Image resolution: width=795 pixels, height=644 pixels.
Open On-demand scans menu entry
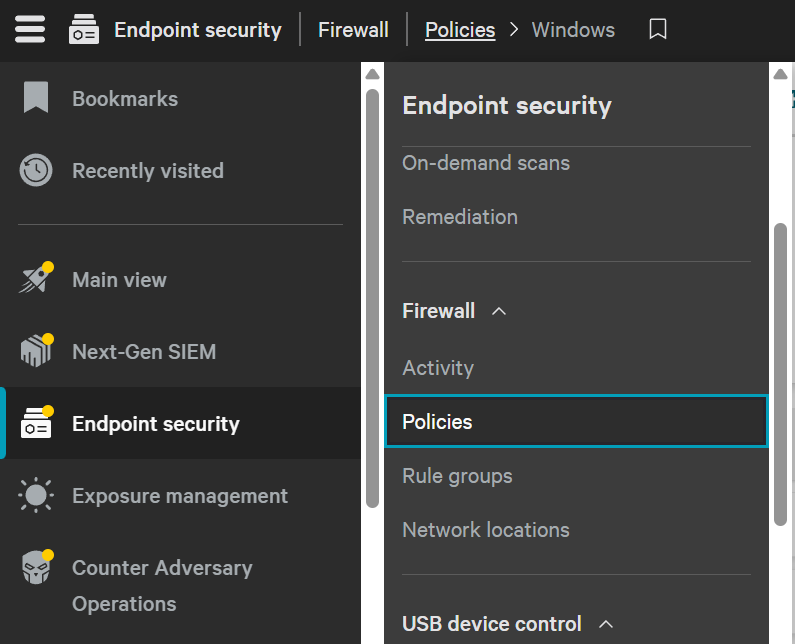point(576,163)
